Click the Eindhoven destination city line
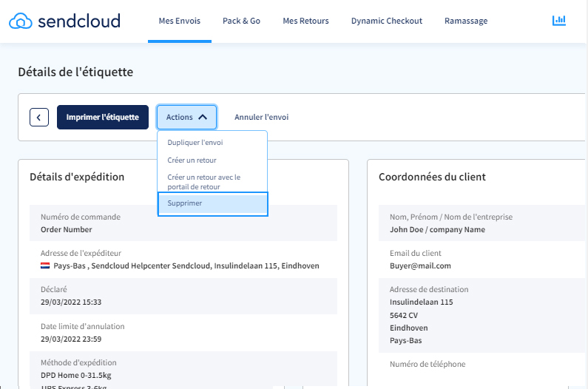This screenshot has height=389, width=588. [408, 328]
